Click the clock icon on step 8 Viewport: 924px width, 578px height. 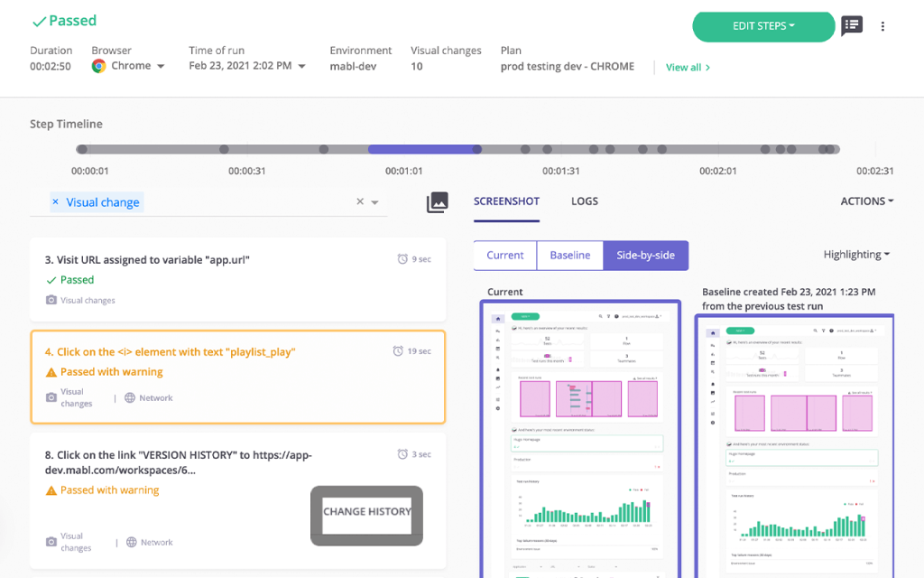tap(402, 454)
